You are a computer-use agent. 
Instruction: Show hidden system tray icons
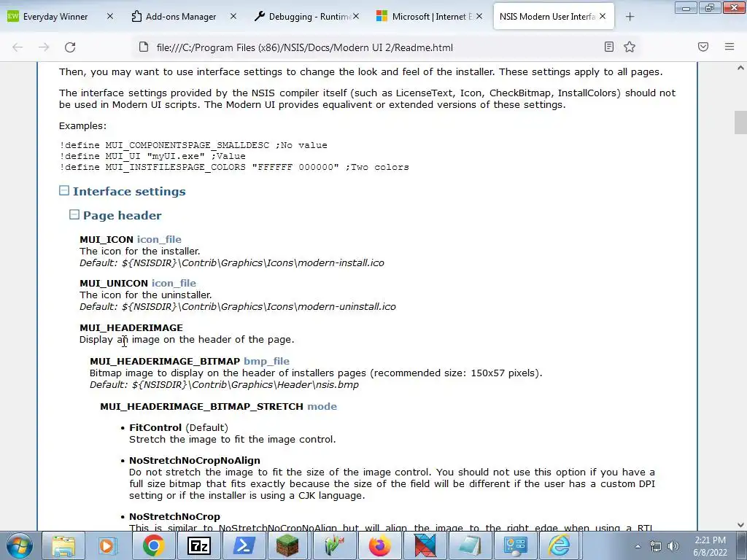[x=638, y=546]
